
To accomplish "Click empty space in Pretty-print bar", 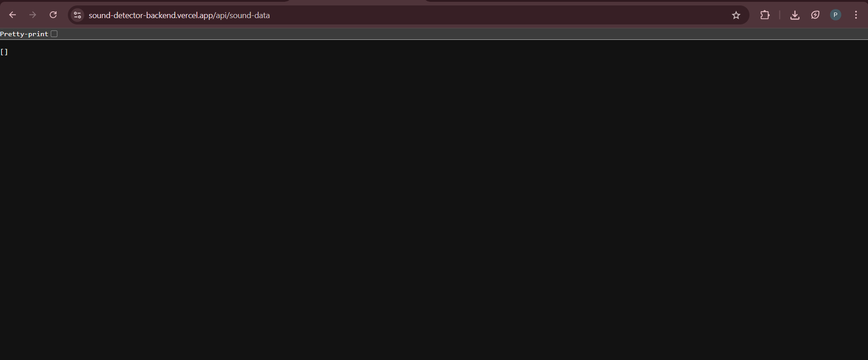I will [x=452, y=34].
